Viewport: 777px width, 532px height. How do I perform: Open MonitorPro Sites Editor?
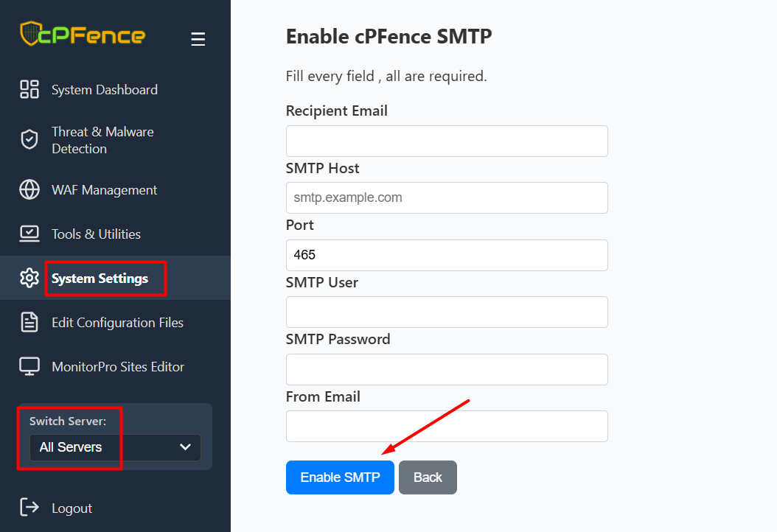pyautogui.click(x=118, y=367)
